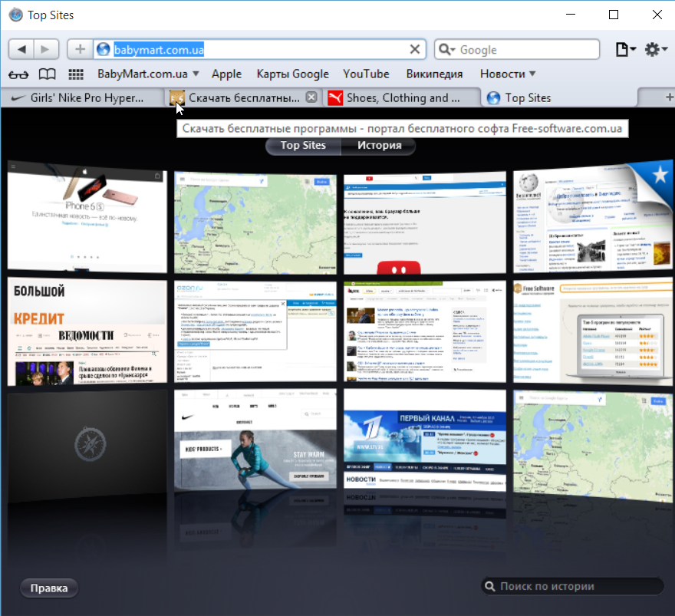The image size is (675, 616).
Task: Open the Apple iPhone 6s thumbnail
Action: pyautogui.click(x=87, y=217)
